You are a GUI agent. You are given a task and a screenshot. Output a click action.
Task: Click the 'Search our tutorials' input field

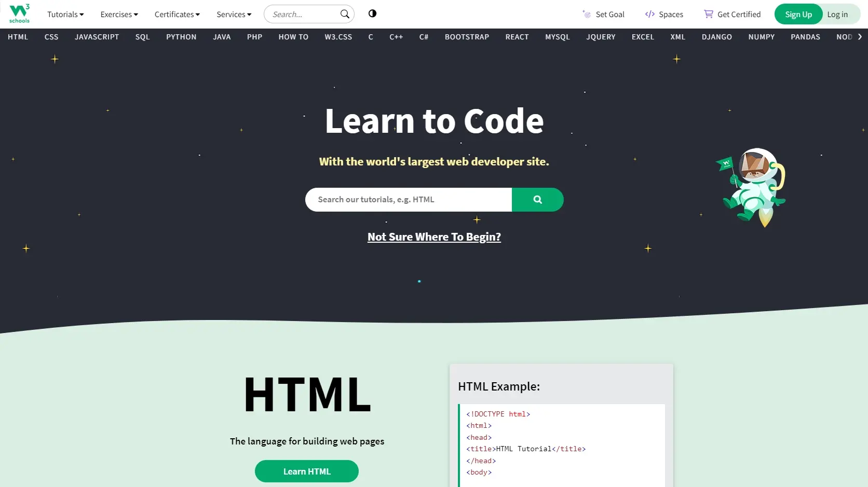click(x=409, y=200)
